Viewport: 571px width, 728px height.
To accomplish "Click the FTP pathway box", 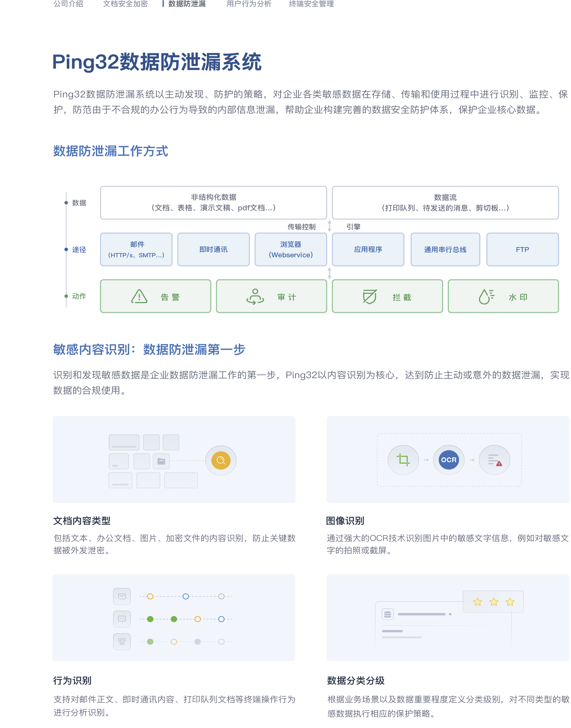I will (522, 249).
